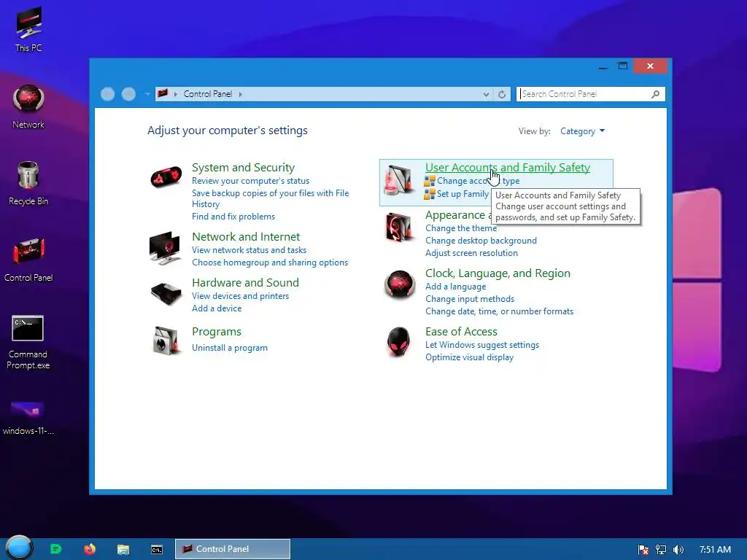Go back with the Back button

108,94
